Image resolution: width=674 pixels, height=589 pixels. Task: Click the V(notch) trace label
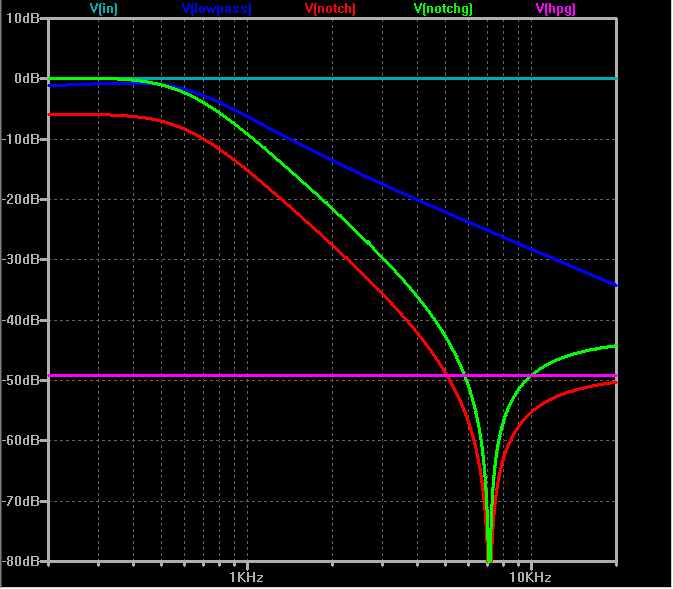[330, 8]
